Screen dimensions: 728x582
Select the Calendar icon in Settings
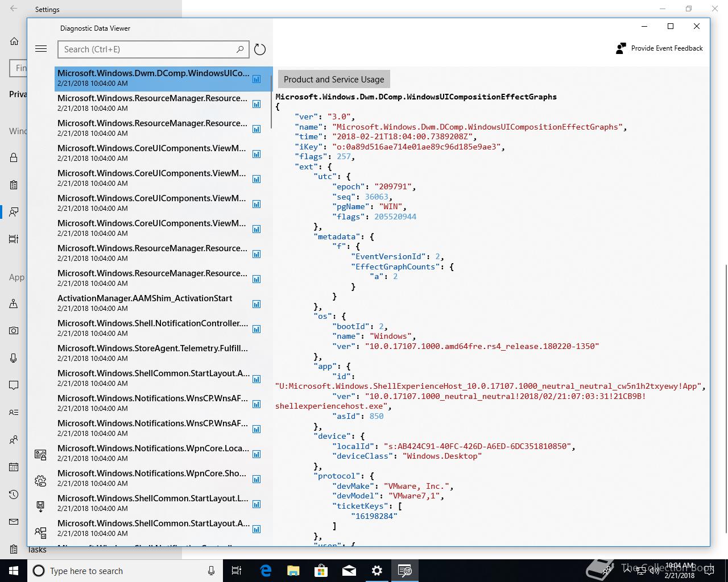pos(14,467)
